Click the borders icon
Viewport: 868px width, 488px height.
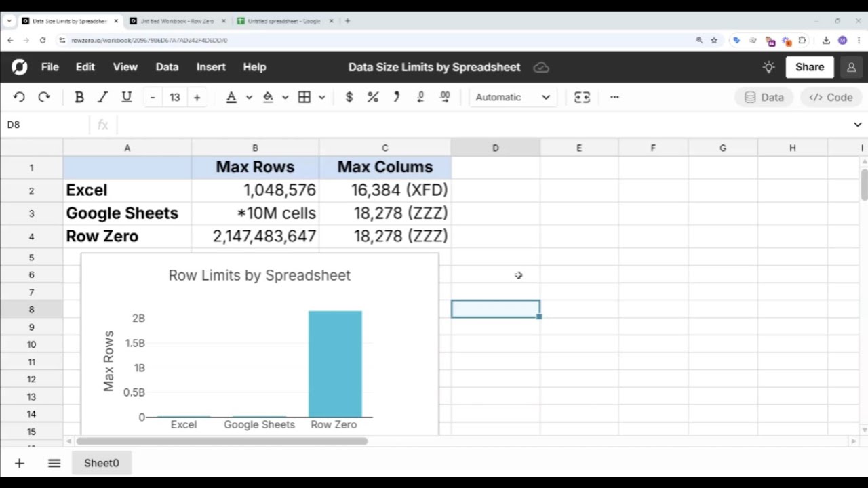pos(304,97)
